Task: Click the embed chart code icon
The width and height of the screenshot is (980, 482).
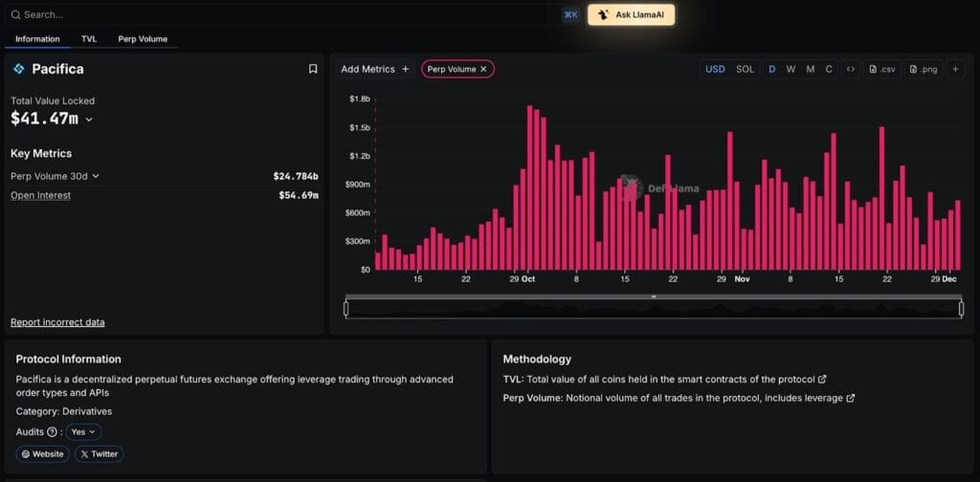Action: click(x=850, y=69)
